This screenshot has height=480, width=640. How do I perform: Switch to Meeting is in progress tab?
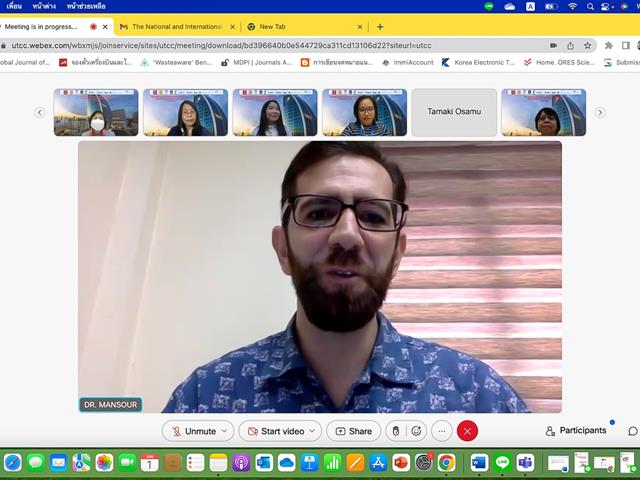pyautogui.click(x=41, y=27)
